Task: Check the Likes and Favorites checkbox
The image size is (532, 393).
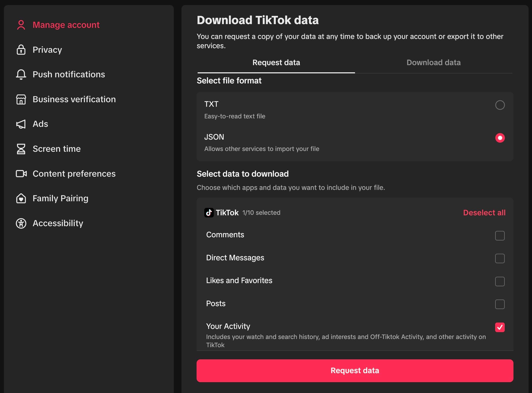Action: pyautogui.click(x=500, y=282)
